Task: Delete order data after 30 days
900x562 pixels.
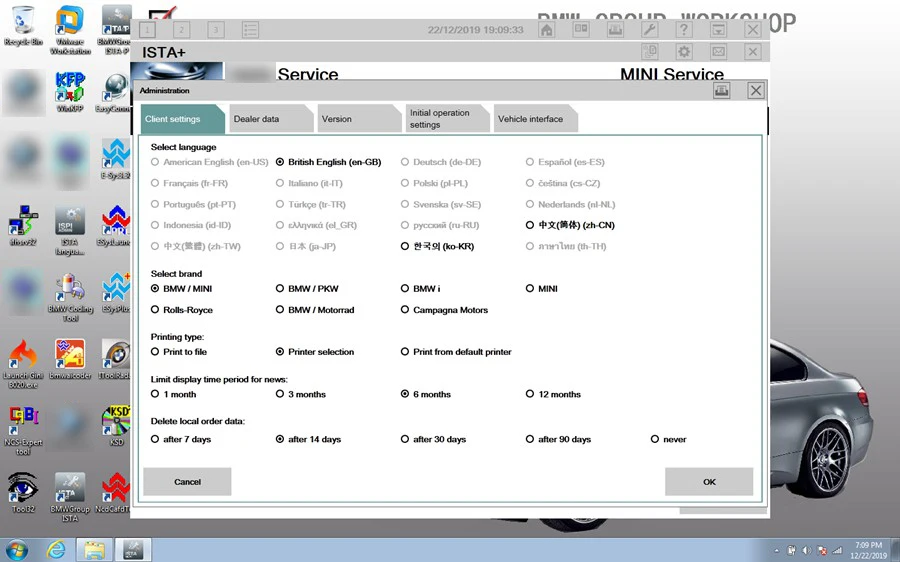Action: [433, 439]
